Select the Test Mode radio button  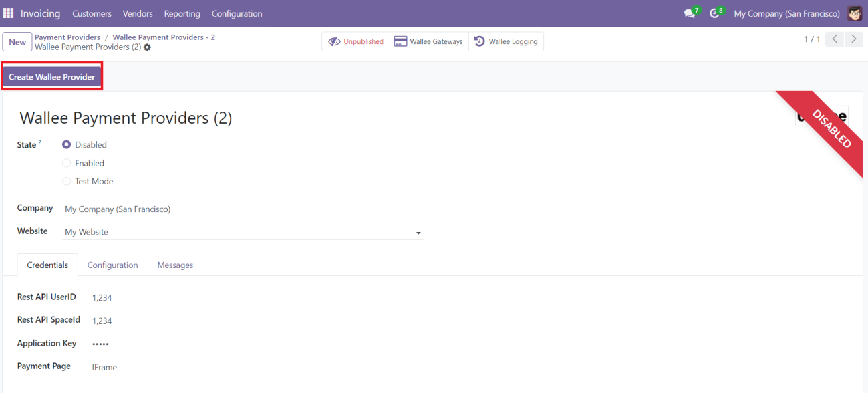[x=66, y=181]
